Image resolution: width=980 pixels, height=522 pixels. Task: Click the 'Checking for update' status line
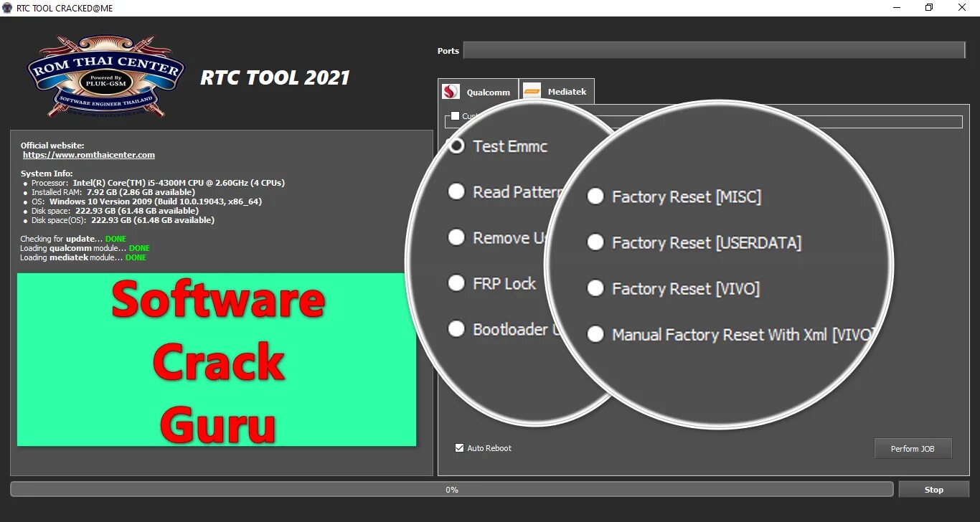click(73, 239)
